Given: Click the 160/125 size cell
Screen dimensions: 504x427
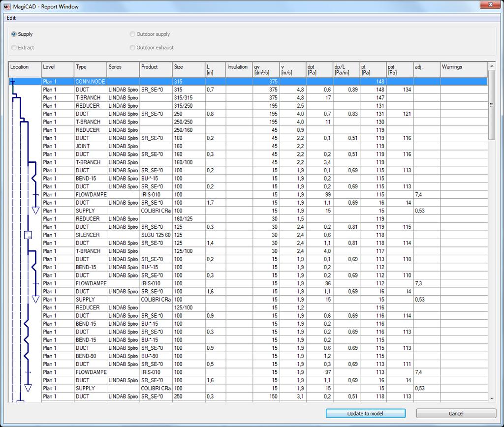Looking at the screenshot, I should click(x=189, y=219).
